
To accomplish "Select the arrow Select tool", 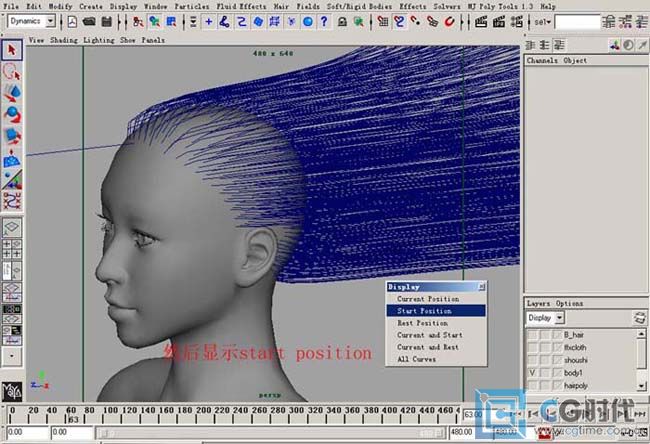I will tap(12, 51).
